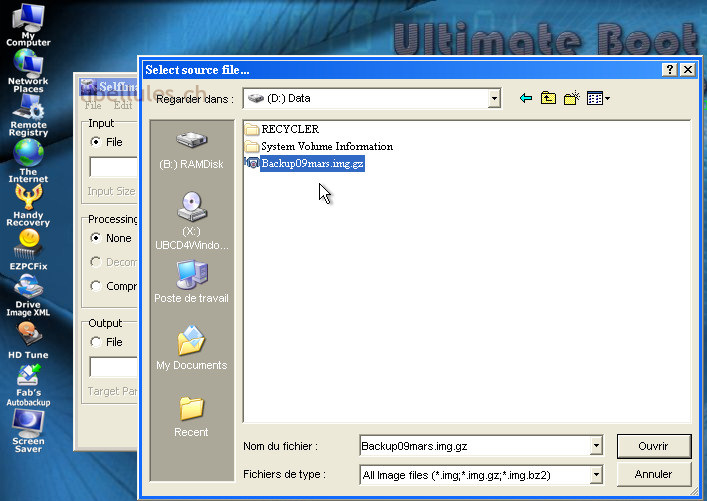Select System Volume Information folder
The height and width of the screenshot is (501, 707).
pyautogui.click(x=319, y=147)
